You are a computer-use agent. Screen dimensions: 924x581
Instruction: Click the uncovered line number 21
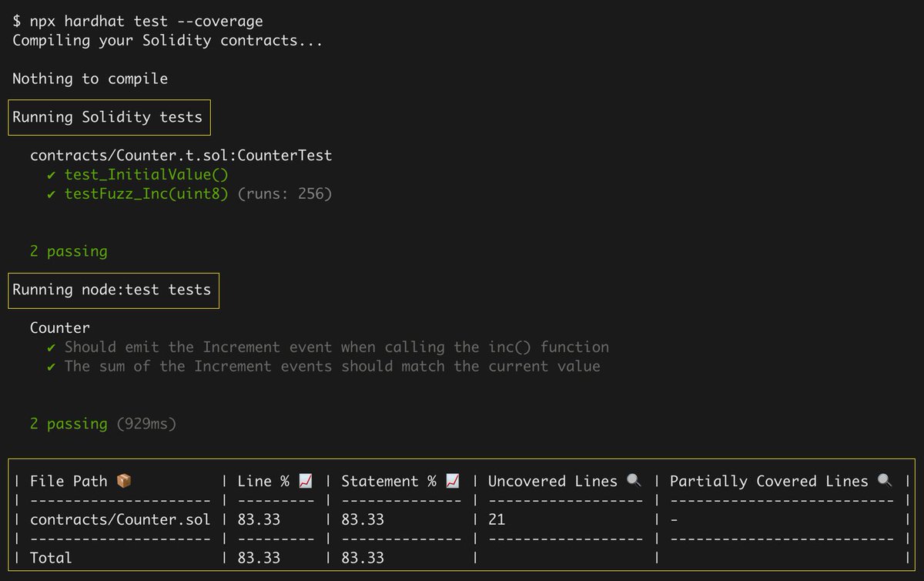pos(497,519)
